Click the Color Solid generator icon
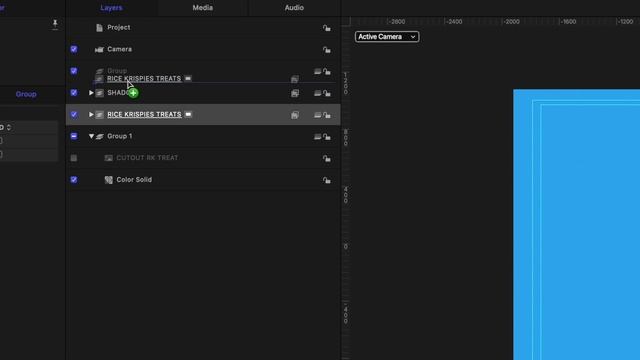 pos(109,180)
